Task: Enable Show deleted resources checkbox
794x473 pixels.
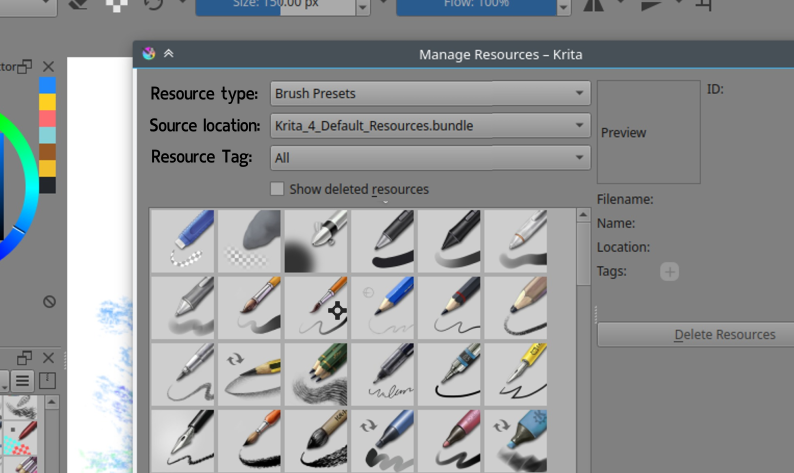Action: 277,189
